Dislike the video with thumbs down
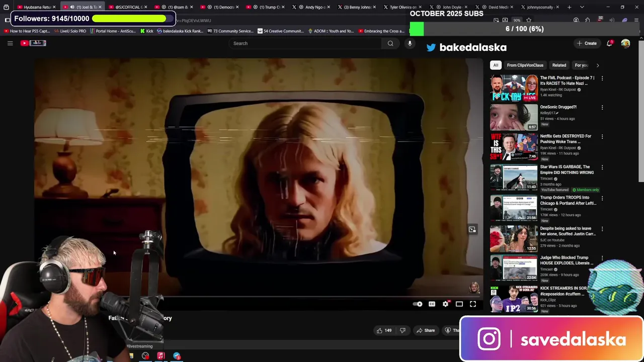644x362 pixels. pyautogui.click(x=403, y=330)
